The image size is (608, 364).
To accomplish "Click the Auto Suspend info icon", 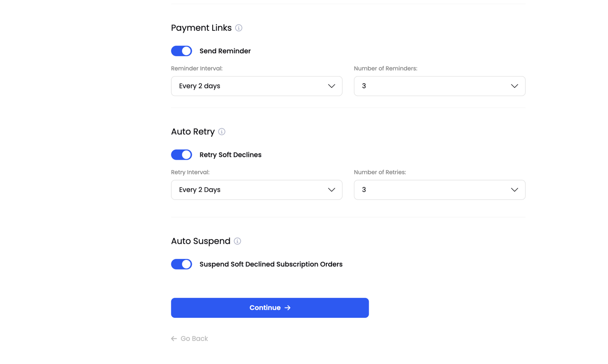I will 237,241.
